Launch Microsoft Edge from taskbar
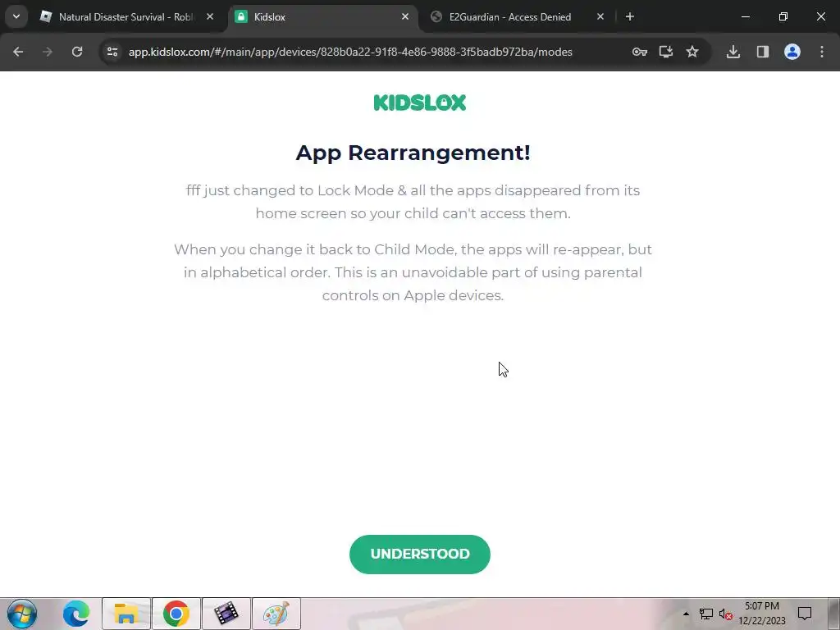The image size is (840, 630). 76,614
